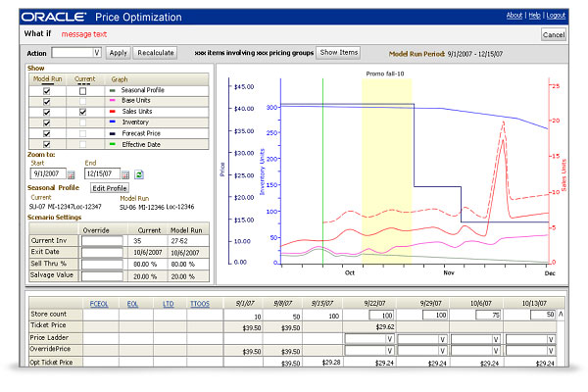588x392 pixels.
Task: Click the Model Run column header in Show
Action: tap(48, 79)
